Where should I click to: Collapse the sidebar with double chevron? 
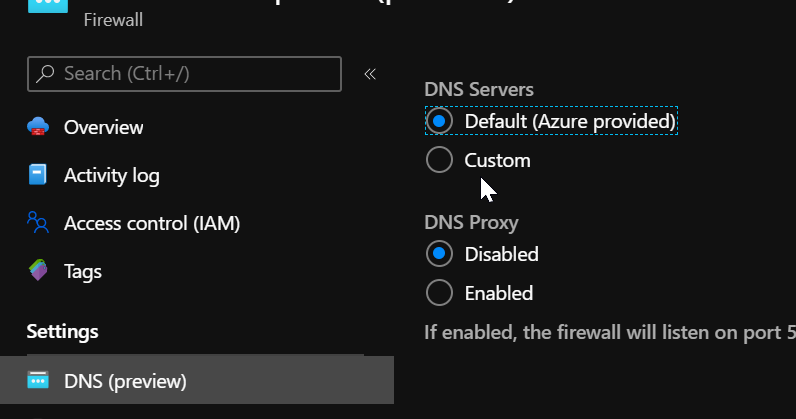369,74
